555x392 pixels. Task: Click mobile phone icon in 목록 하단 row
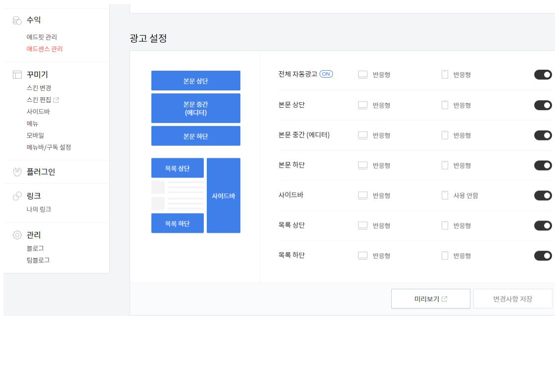click(x=445, y=256)
